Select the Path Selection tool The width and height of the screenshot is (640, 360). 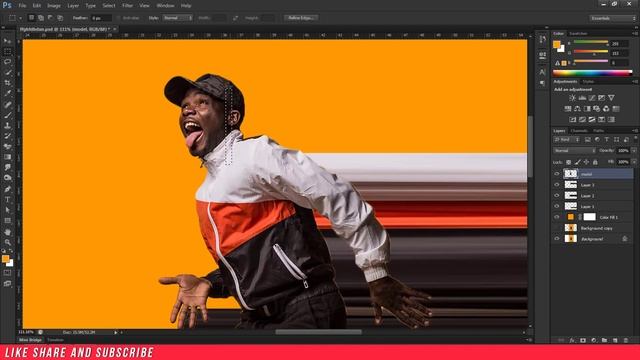pyautogui.click(x=7, y=210)
